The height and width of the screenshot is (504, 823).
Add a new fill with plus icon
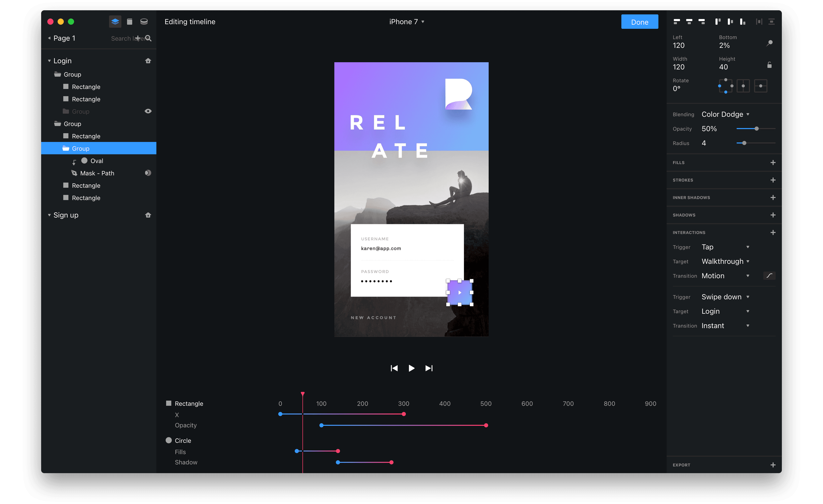[773, 163]
